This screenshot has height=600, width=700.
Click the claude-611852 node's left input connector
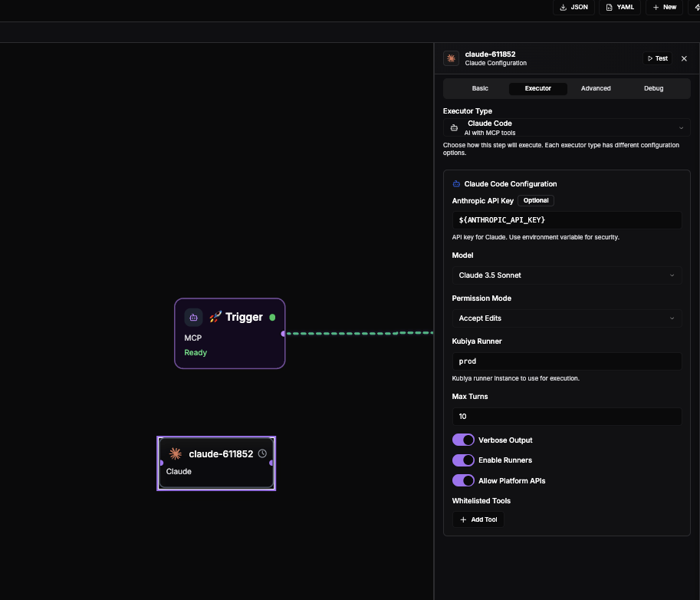pyautogui.click(x=161, y=463)
